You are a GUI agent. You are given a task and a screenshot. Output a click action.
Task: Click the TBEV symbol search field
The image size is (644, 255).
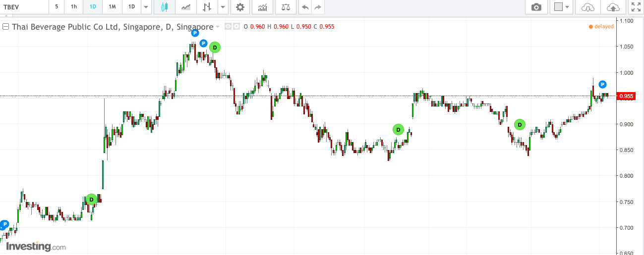tap(22, 7)
